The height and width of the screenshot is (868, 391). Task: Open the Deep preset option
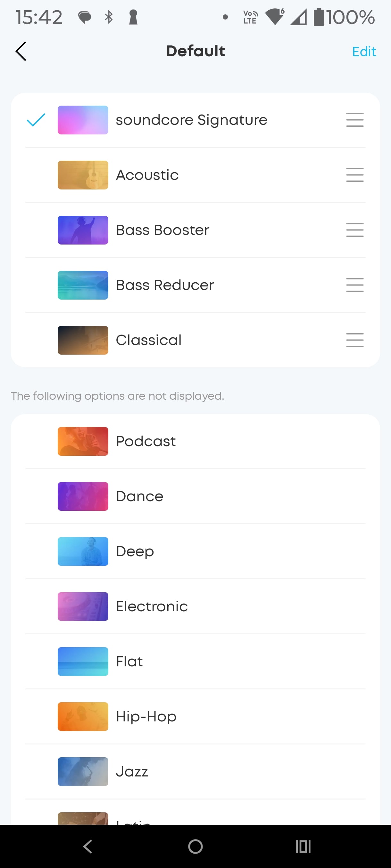click(x=135, y=551)
